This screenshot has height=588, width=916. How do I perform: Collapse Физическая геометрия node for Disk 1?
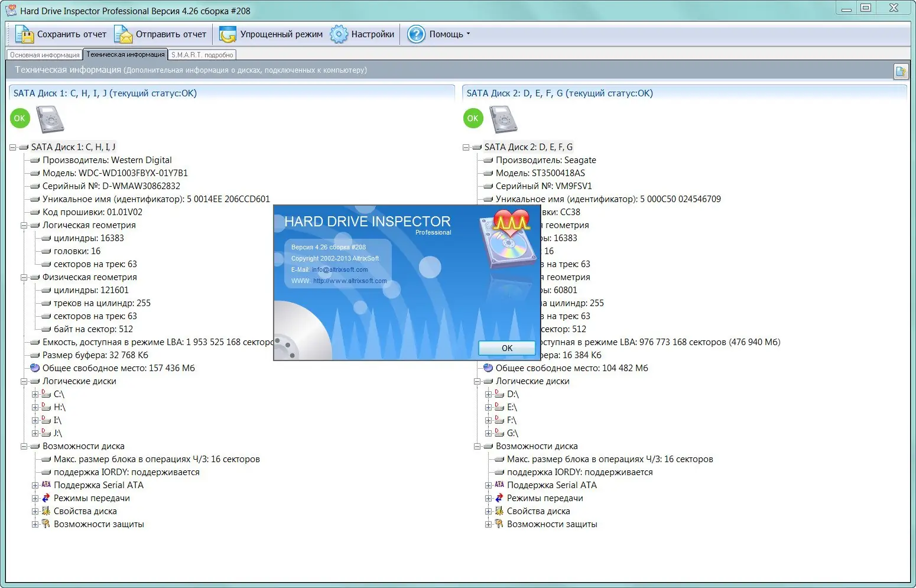[24, 277]
